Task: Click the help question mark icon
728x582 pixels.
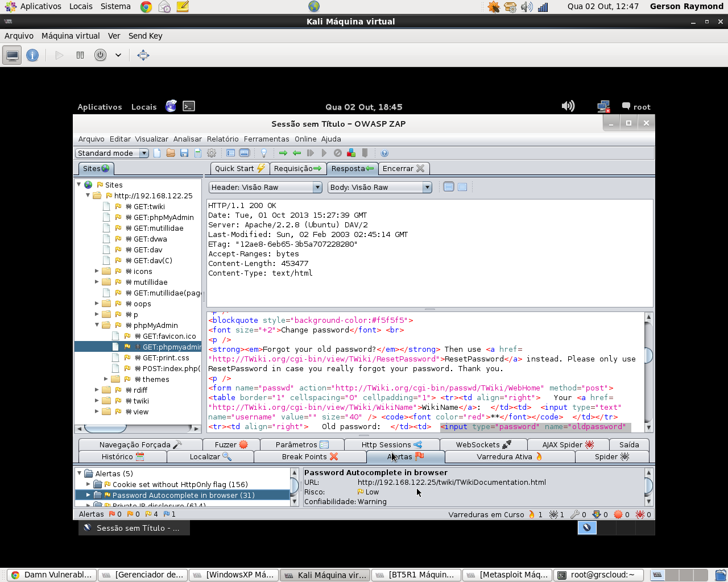Action: 384,153
